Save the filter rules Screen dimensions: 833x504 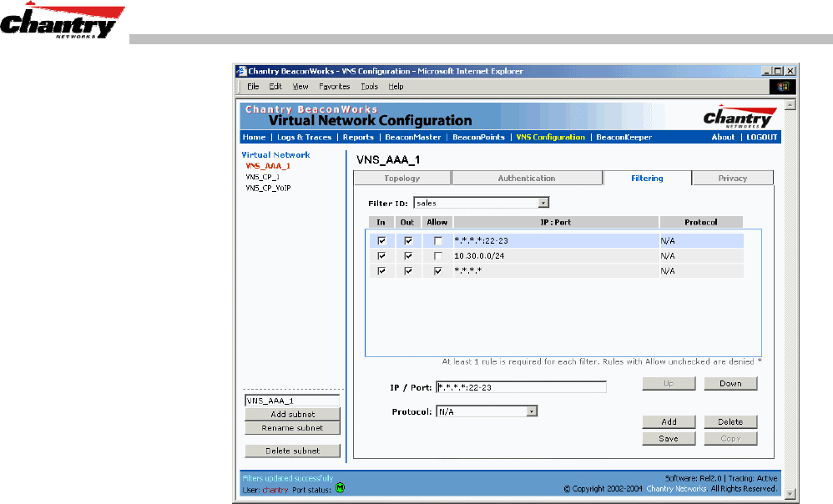point(669,439)
